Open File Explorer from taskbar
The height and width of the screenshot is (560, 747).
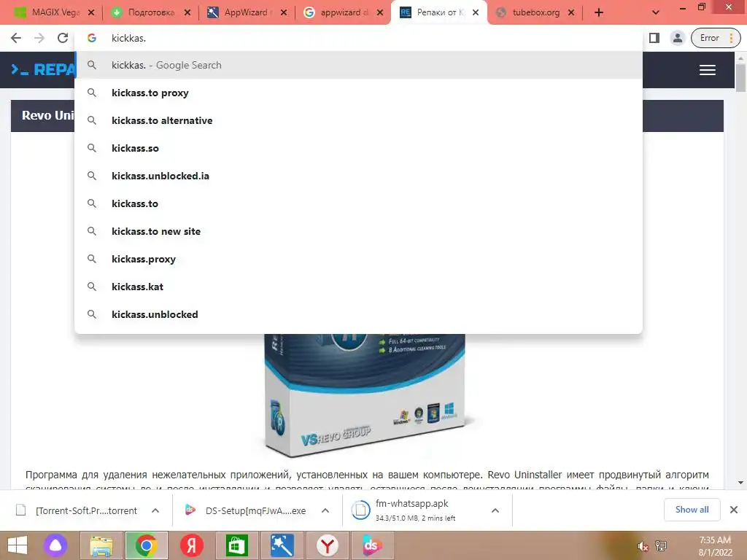click(101, 545)
